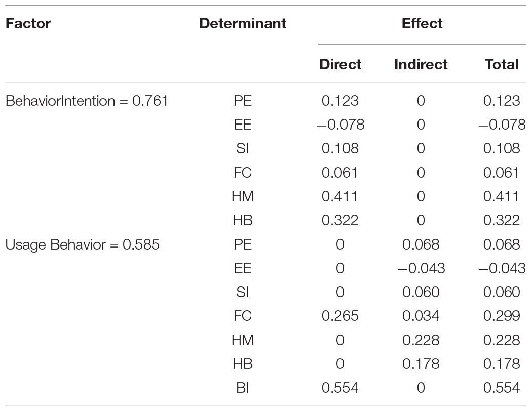532x412 pixels.
Task: Select the BehaviorIntention = 0.761 cell
Action: [x=87, y=101]
